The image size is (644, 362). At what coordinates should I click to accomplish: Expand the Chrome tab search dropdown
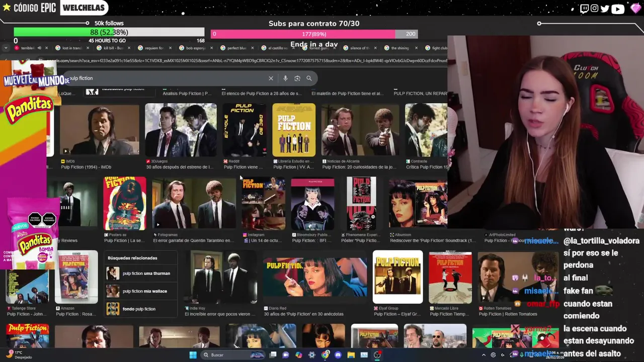click(x=6, y=48)
